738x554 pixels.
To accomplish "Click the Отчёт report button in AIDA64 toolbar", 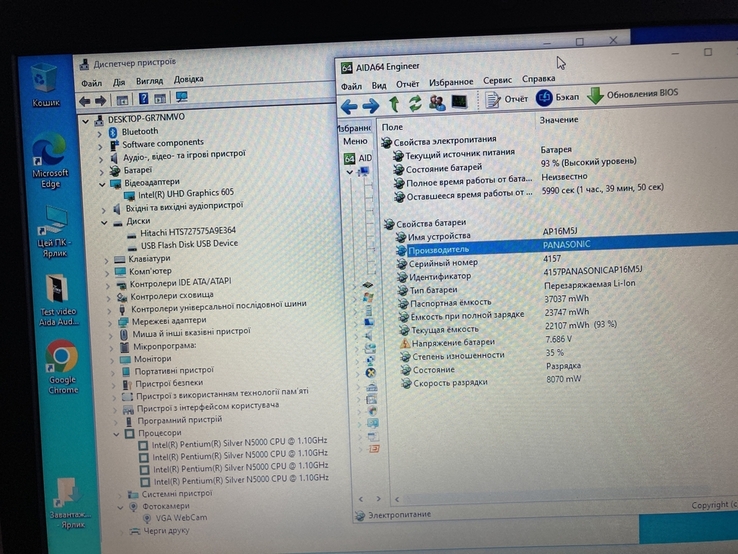I will [506, 99].
